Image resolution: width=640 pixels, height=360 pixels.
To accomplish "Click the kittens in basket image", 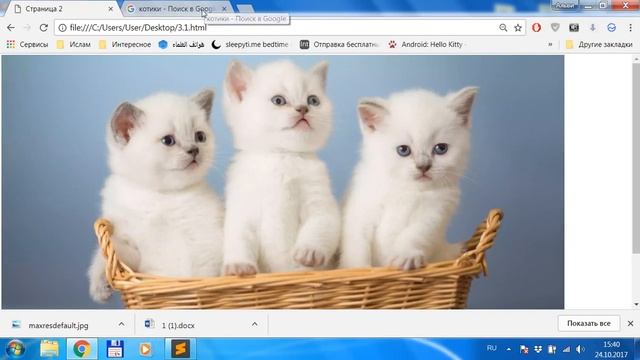I will point(283,182).
